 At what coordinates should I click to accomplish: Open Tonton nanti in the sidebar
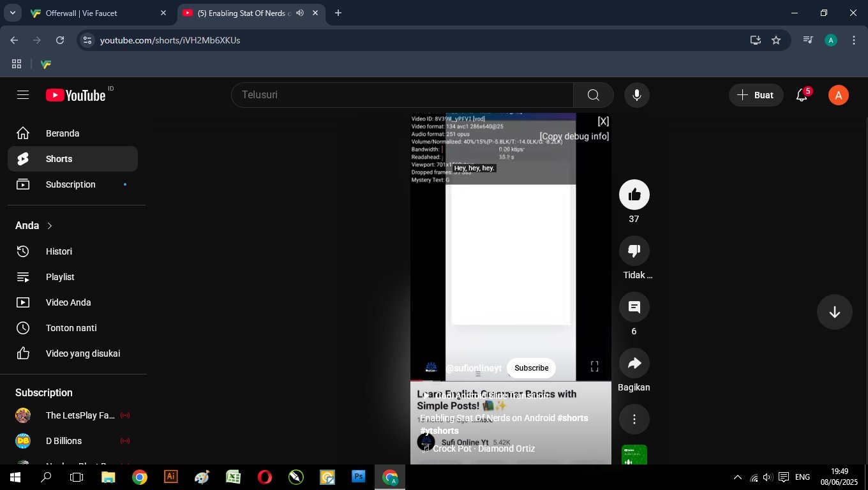73,328
